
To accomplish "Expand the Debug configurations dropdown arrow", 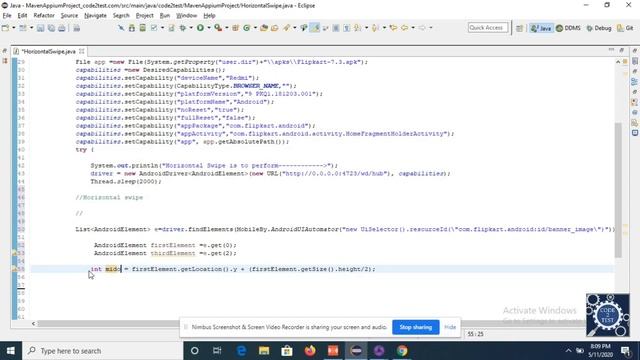I will (x=191, y=28).
